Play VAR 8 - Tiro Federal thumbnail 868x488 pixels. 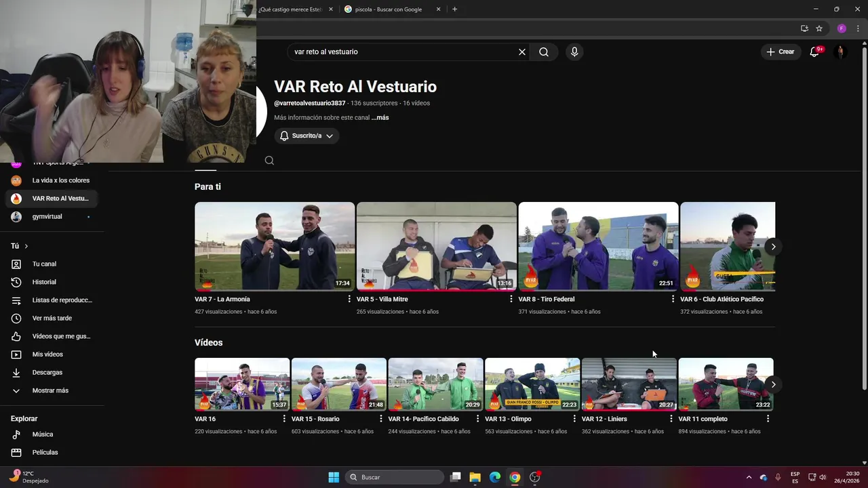coord(598,246)
